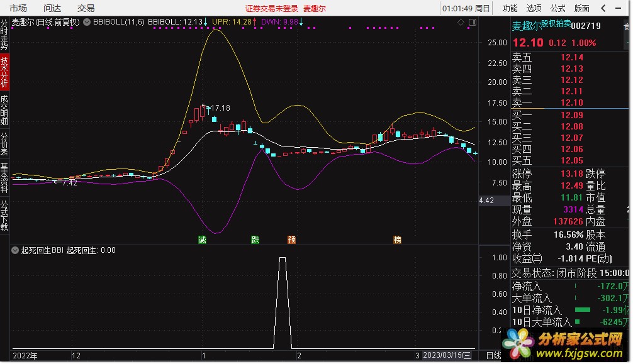Click the 日线 period button
Image resolution: width=633 pixels, height=364 pixels.
pos(493,355)
